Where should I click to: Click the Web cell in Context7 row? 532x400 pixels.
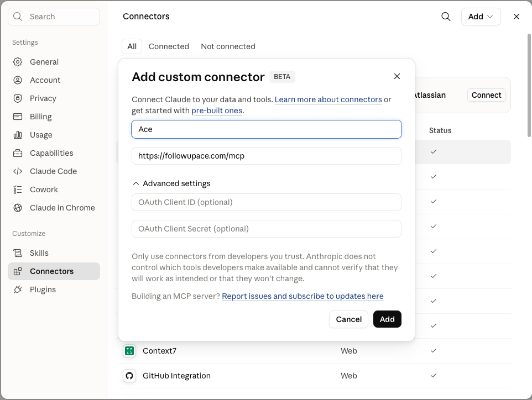pos(349,351)
